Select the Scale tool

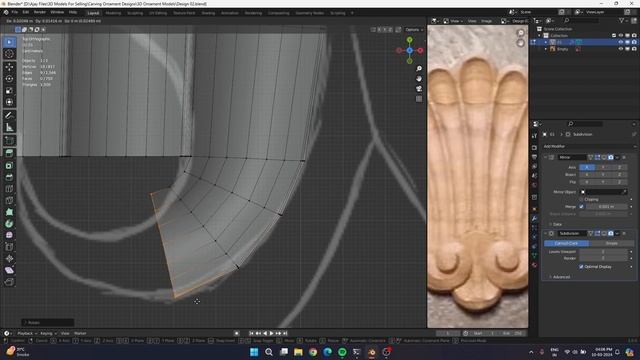[9, 90]
